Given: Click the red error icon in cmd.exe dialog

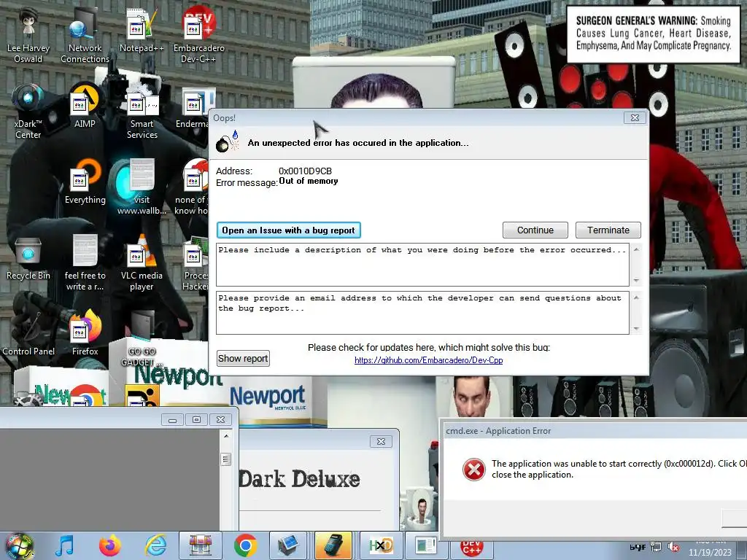Looking at the screenshot, I should pos(474,470).
